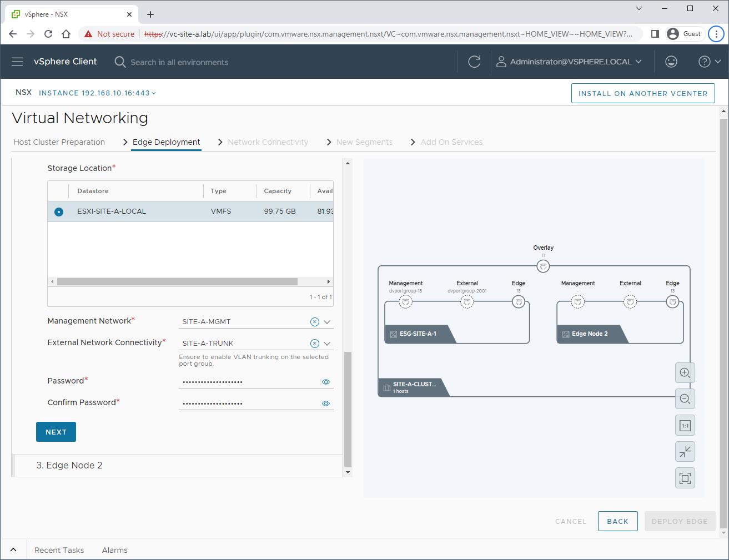The width and height of the screenshot is (729, 560).
Task: Click the DEPLOY EDGE button
Action: 680,521
